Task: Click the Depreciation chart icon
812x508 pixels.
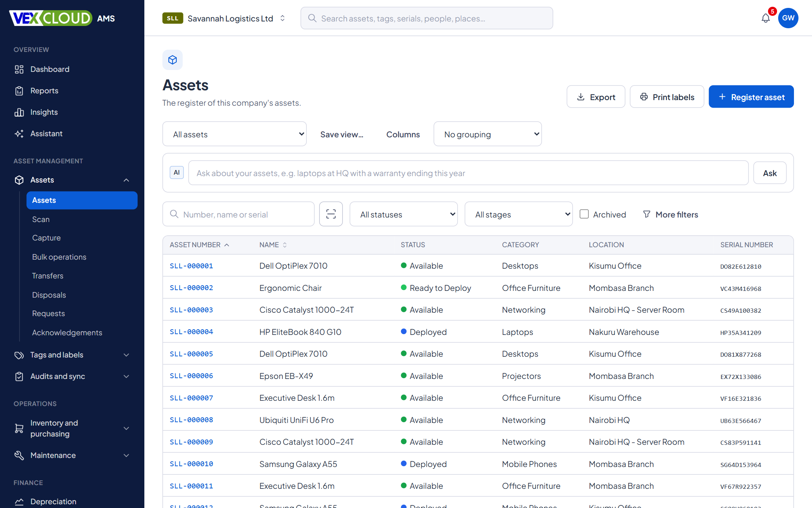Action: (x=19, y=502)
